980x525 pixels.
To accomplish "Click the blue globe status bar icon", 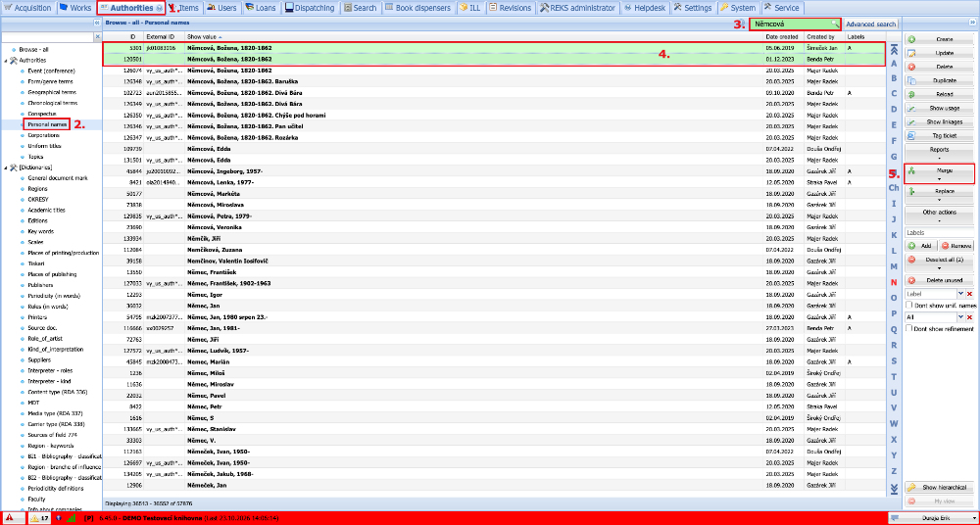I will pos(58,518).
